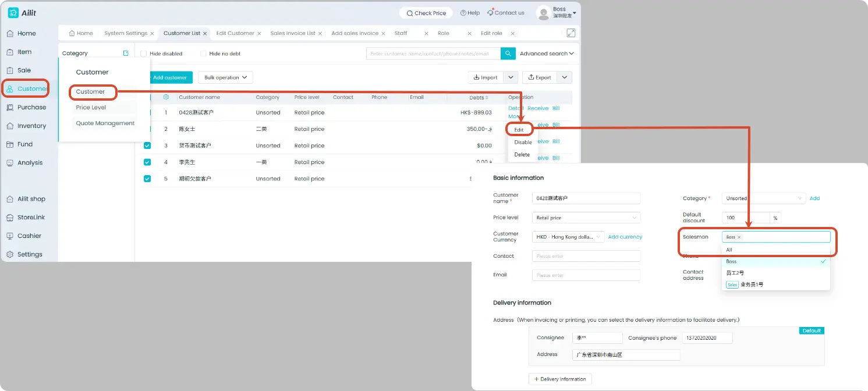The image size is (868, 391).
Task: Open Cashier in sidebar
Action: point(24,236)
